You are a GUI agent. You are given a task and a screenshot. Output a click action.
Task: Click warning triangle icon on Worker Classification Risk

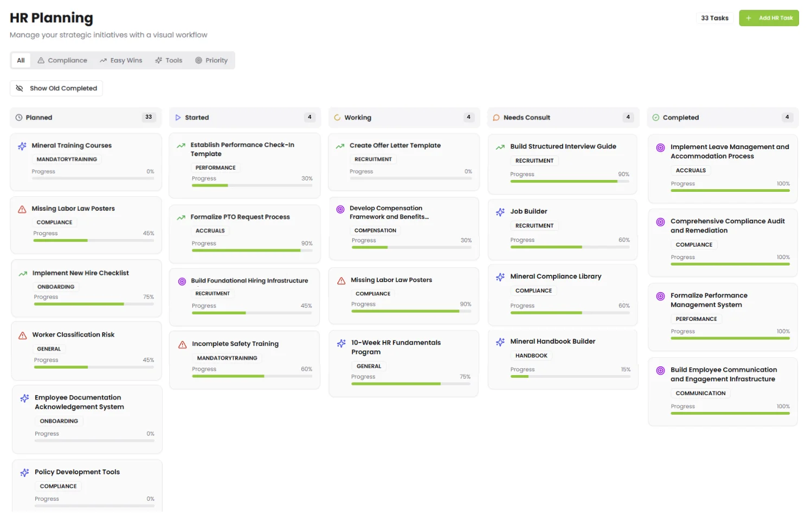pos(23,336)
